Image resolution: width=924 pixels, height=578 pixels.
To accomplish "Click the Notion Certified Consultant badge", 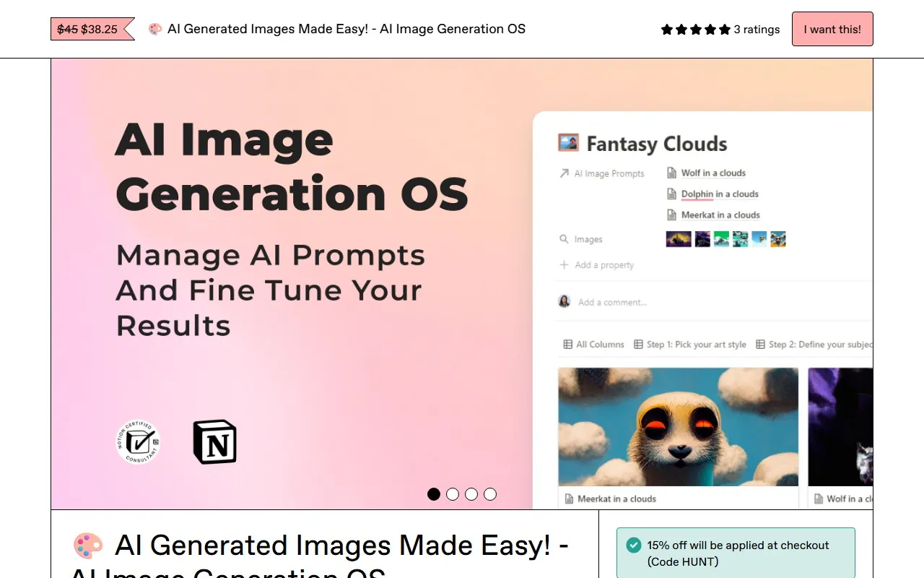I will pyautogui.click(x=139, y=442).
